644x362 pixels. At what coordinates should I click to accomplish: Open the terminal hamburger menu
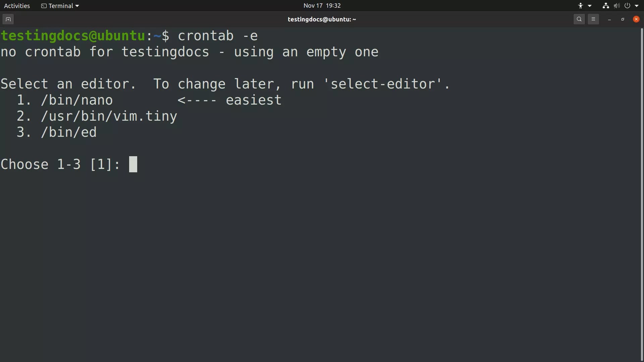[593, 19]
